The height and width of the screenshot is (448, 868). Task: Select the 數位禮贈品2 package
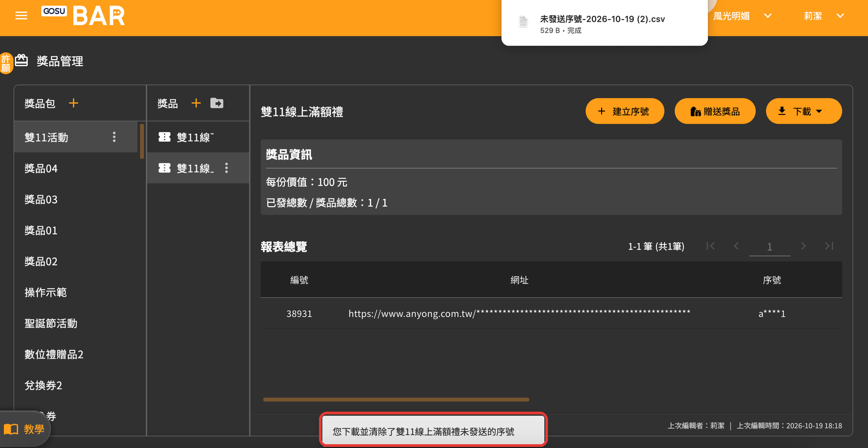tap(76, 354)
